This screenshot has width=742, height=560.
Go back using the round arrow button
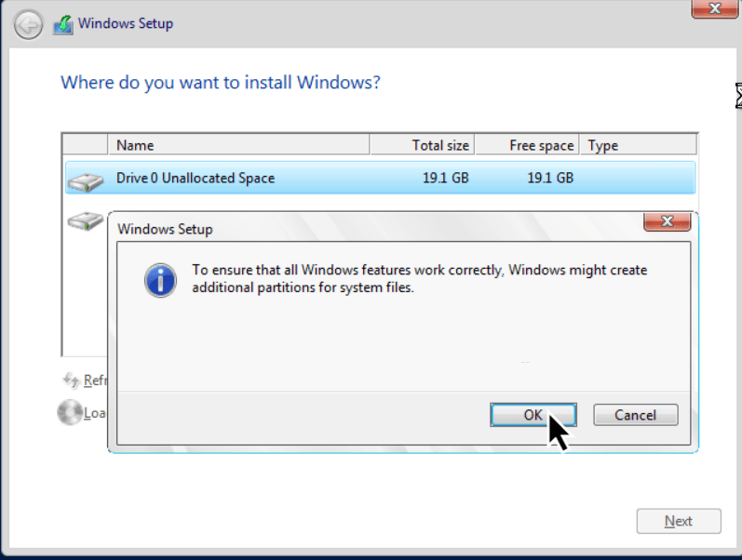coord(28,24)
